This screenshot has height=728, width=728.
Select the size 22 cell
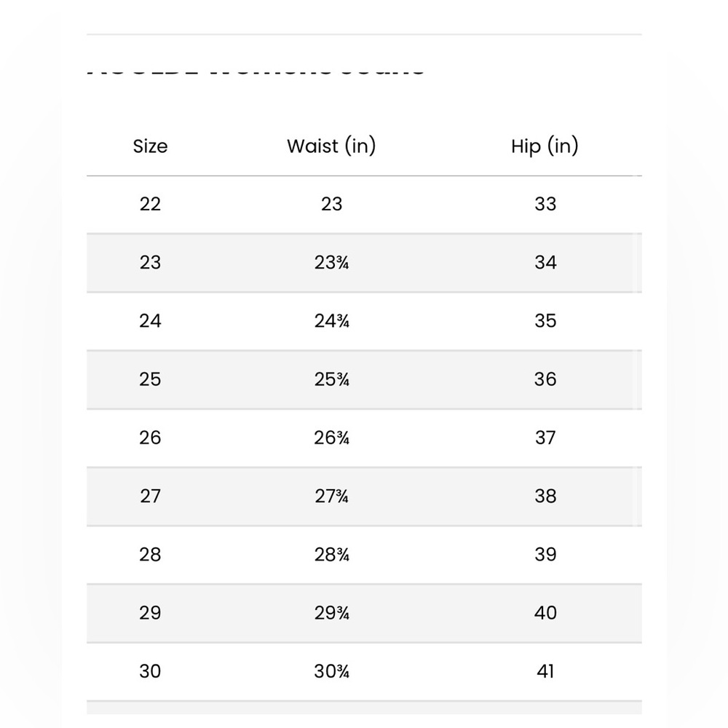point(150,205)
